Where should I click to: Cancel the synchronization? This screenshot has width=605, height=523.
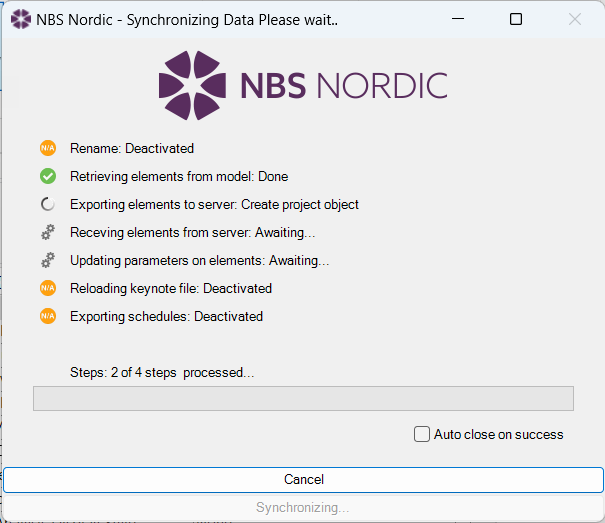303,480
